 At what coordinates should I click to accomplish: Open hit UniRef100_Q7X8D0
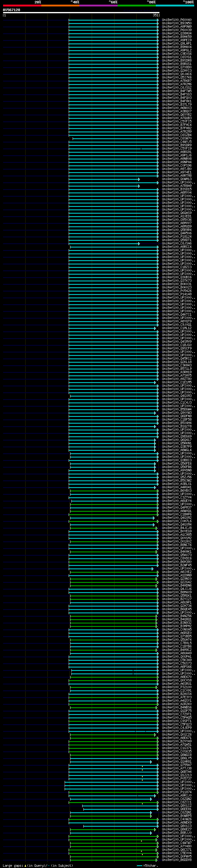pos(176,67)
